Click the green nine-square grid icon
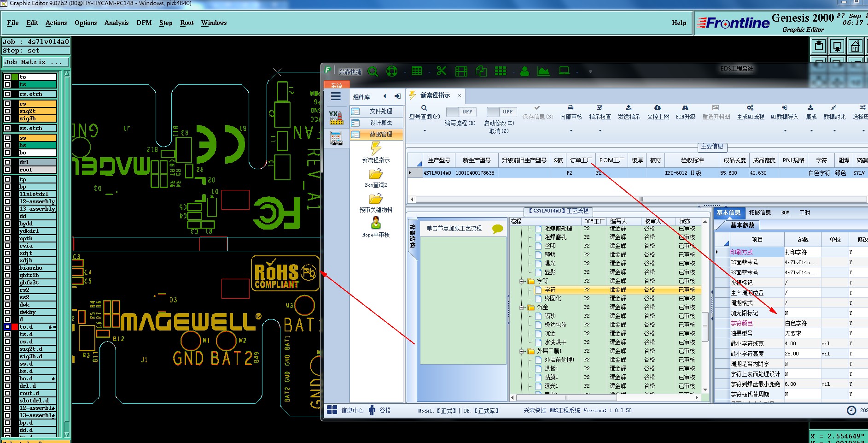Viewport: 868px width, 443px height. 501,71
